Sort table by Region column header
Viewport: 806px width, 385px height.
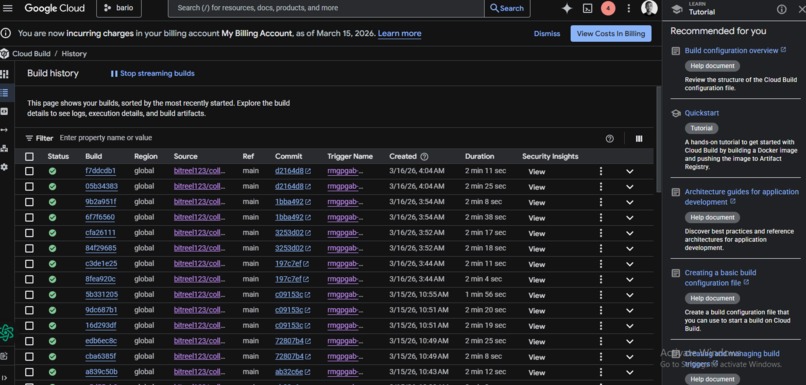146,156
